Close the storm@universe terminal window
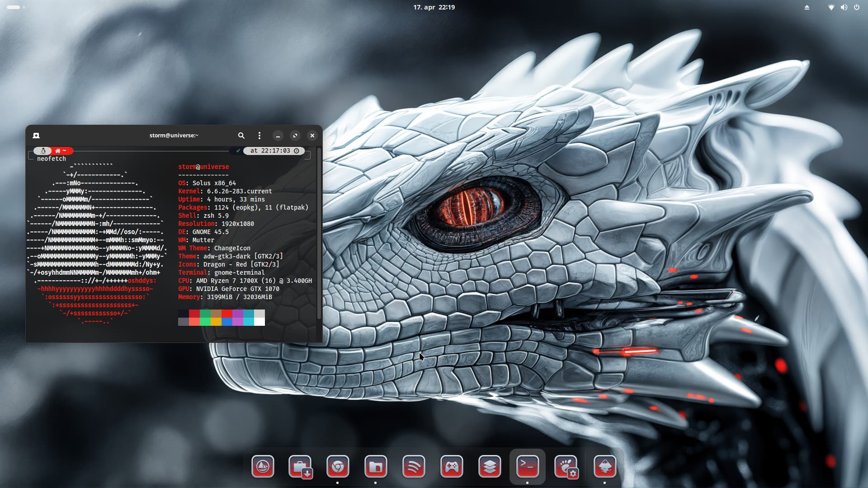 click(312, 136)
